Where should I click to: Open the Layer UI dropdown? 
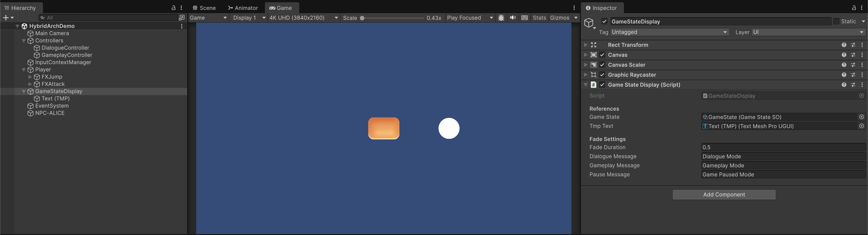808,32
